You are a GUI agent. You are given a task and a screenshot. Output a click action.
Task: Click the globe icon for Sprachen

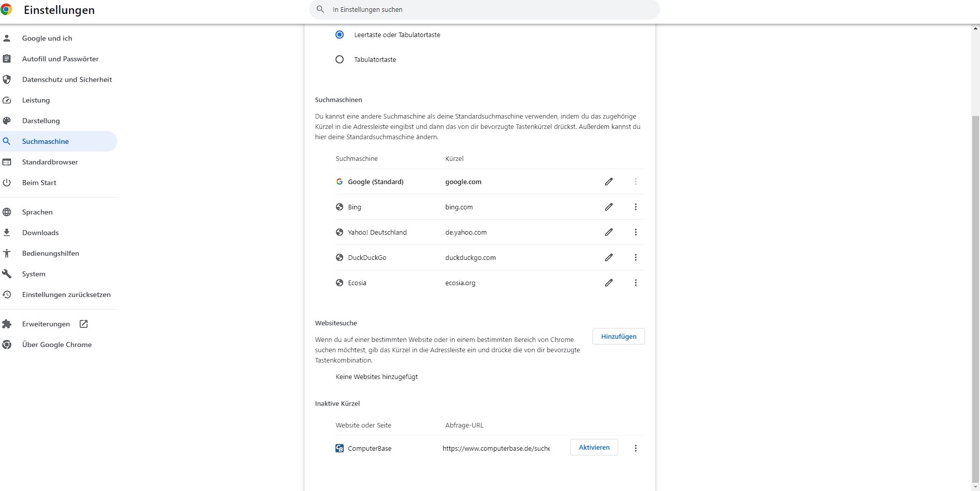pyautogui.click(x=7, y=212)
